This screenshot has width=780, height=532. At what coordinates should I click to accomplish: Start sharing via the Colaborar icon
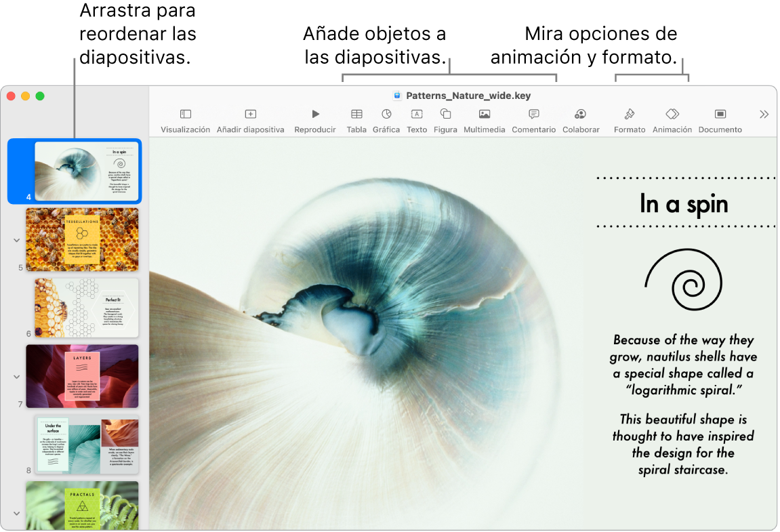(x=580, y=119)
